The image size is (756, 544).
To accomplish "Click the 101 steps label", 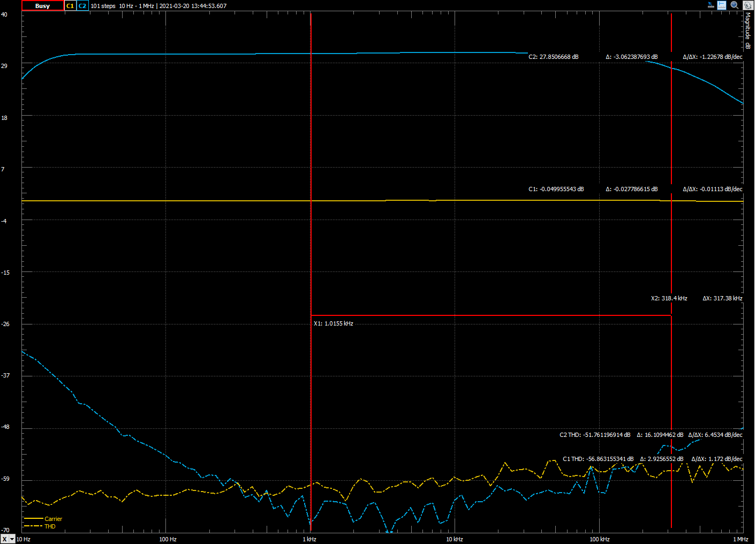I will point(103,6).
